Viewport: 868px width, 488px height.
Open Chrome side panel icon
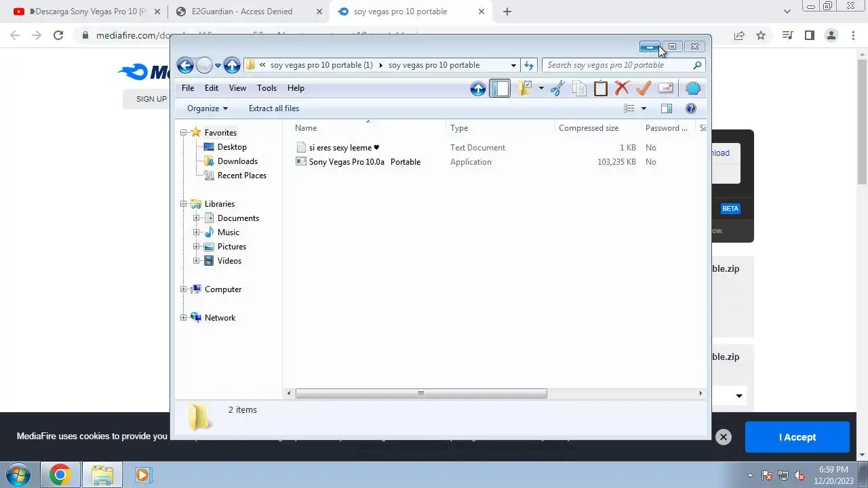tap(809, 35)
